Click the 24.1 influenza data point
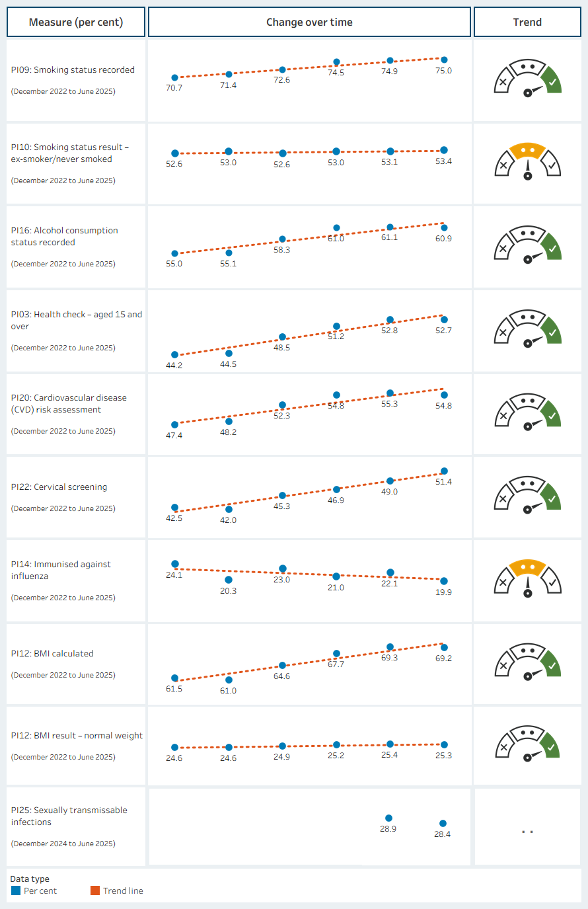 coord(175,564)
